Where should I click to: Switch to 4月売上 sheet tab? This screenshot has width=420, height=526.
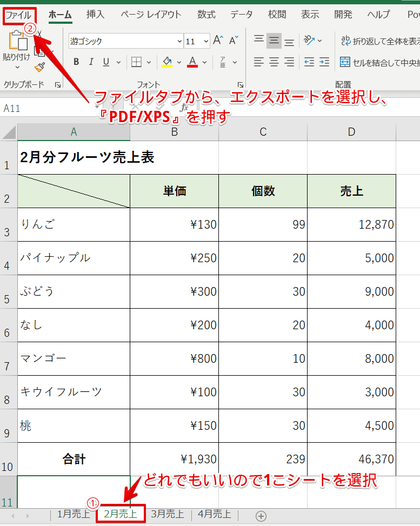point(215,514)
